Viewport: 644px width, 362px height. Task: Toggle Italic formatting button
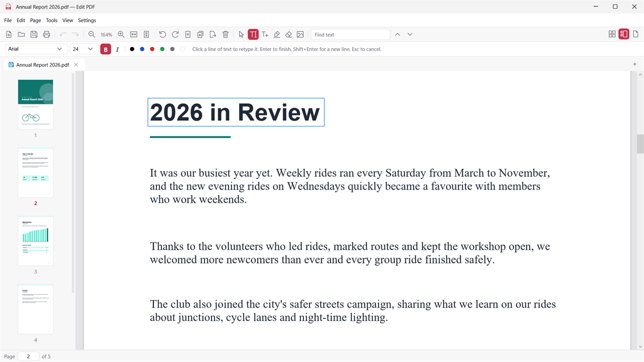click(117, 49)
